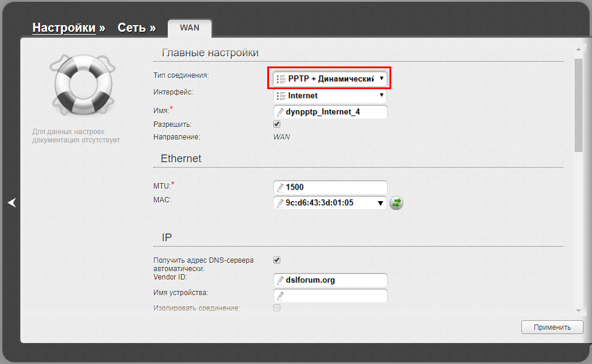Screen dimensions: 592x364
Task: Click the empty Имя устройства field
Action: coord(330,296)
